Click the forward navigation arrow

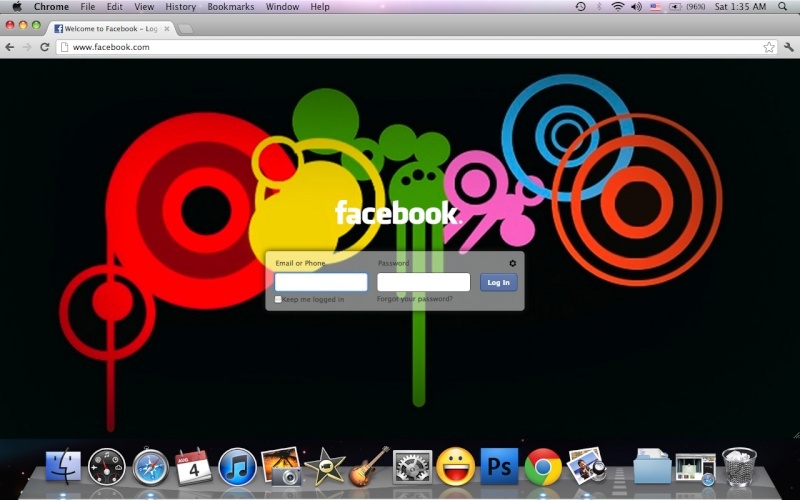point(27,47)
